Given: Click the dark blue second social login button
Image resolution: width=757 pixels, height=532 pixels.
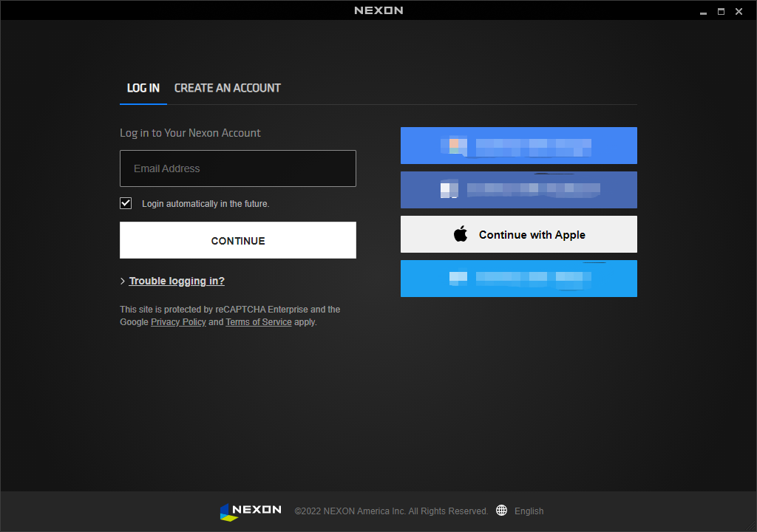Looking at the screenshot, I should [x=519, y=190].
